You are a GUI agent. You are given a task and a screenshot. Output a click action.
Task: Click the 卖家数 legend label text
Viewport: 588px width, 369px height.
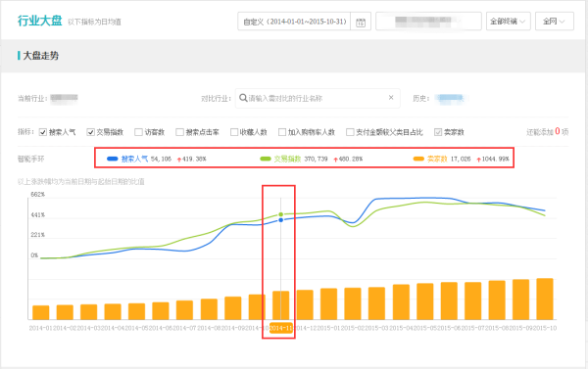pos(437,159)
